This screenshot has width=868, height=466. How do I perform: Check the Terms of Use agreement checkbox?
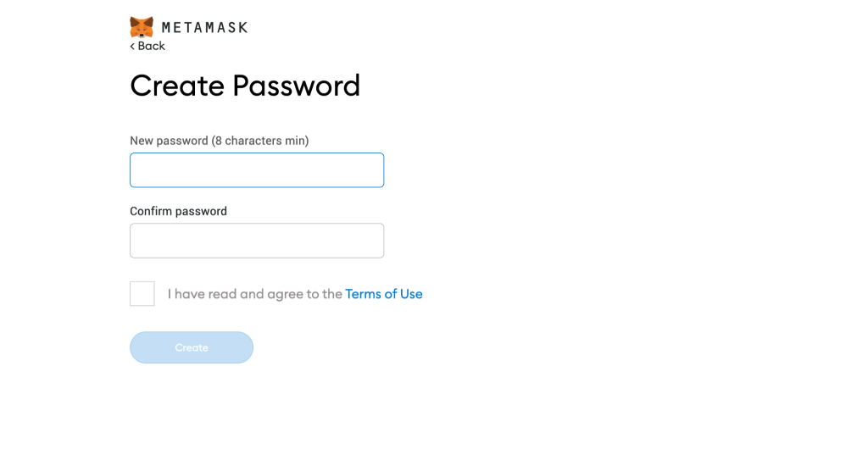pos(142,294)
